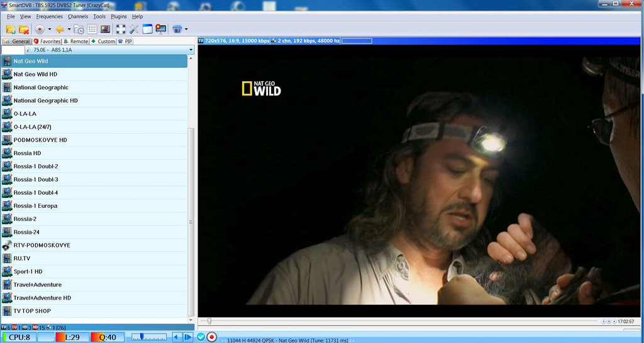Select the Nat Geo Wild channel

tap(94, 61)
